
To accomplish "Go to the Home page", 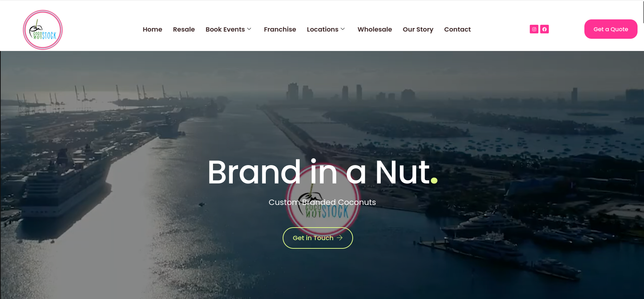I will [x=152, y=29].
